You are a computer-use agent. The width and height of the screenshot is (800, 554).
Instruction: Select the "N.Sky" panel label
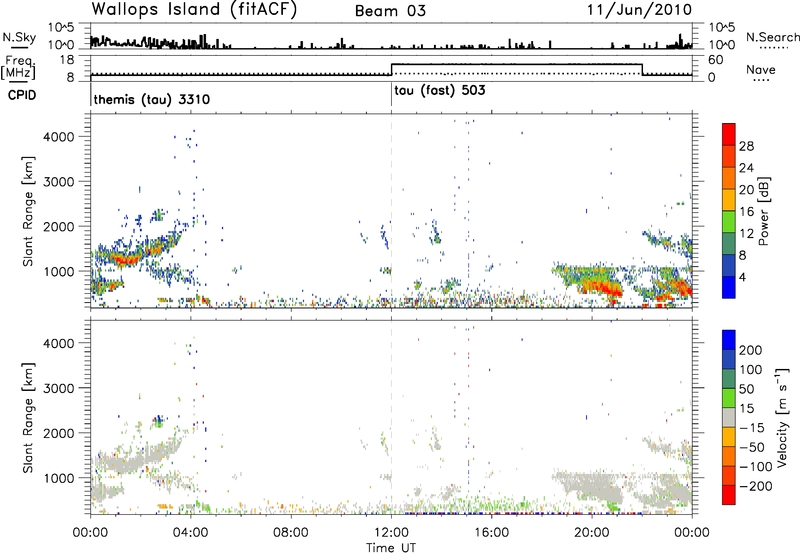[x=19, y=37]
